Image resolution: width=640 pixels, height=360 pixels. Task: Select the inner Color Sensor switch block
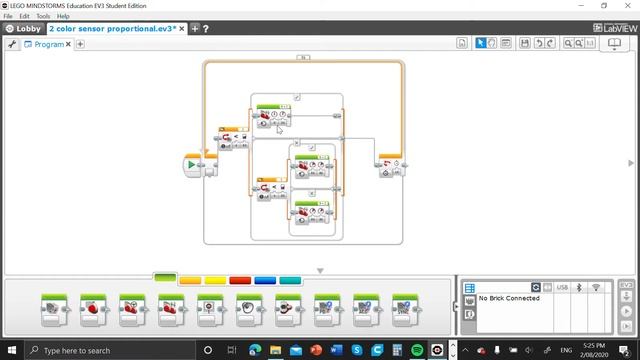pyautogui.click(x=271, y=189)
